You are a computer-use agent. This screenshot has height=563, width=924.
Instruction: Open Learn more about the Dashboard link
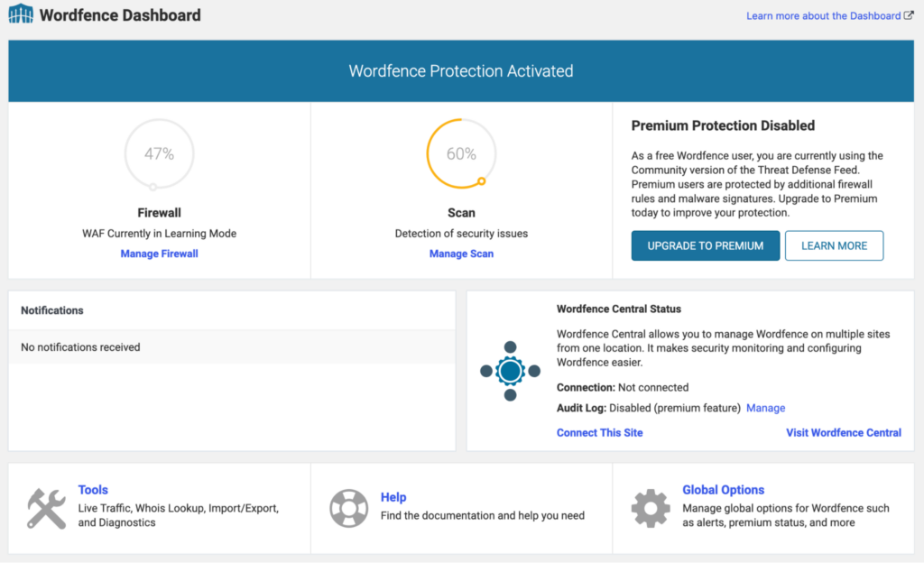pyautogui.click(x=823, y=16)
